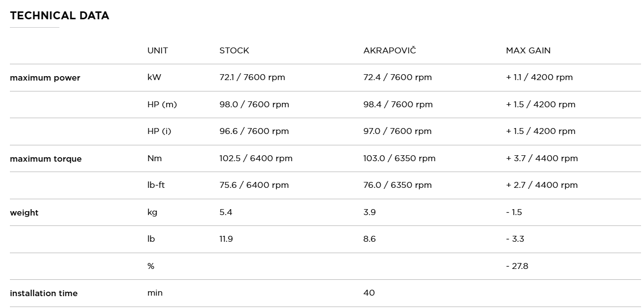Select the maximum torque row label

coord(46,159)
